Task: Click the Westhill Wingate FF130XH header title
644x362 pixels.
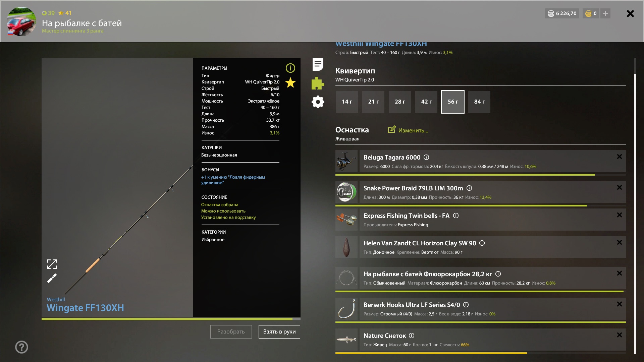Action: click(381, 44)
